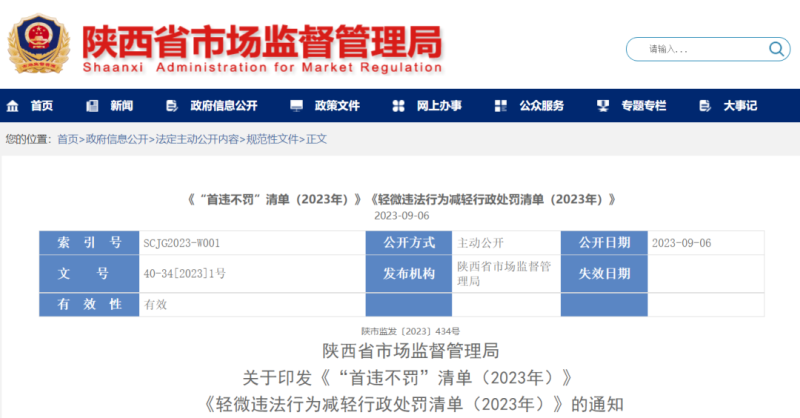Click the 规范性文件 breadcrumb link
This screenshot has height=418, width=800.
coord(272,139)
